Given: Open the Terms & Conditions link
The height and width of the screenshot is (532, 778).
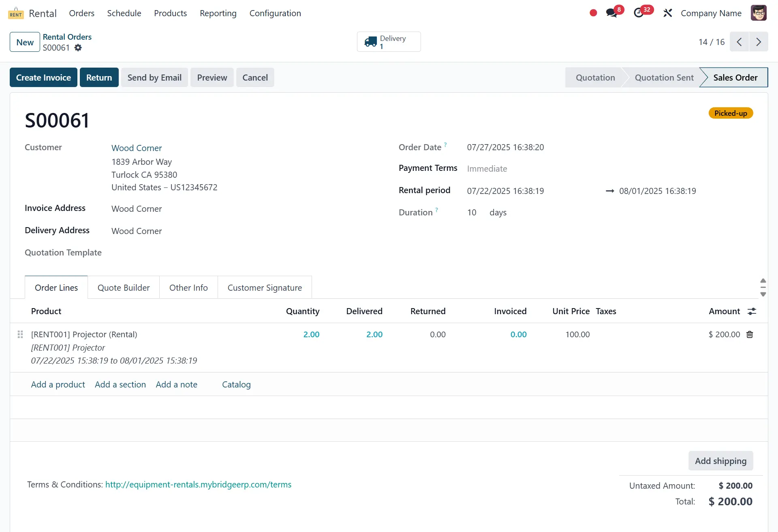Looking at the screenshot, I should 198,485.
